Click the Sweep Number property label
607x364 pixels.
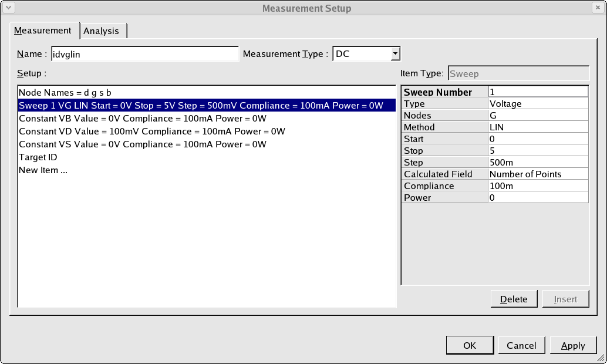pyautogui.click(x=445, y=92)
